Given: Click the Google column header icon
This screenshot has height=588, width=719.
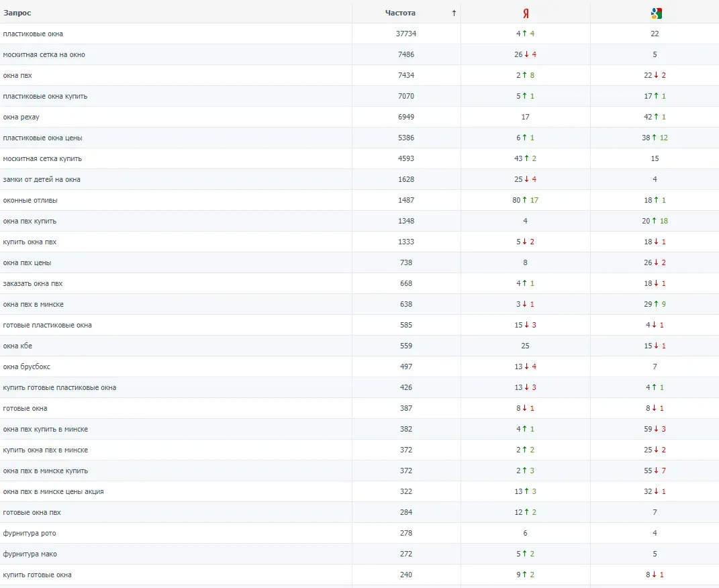Looking at the screenshot, I should tap(656, 13).
